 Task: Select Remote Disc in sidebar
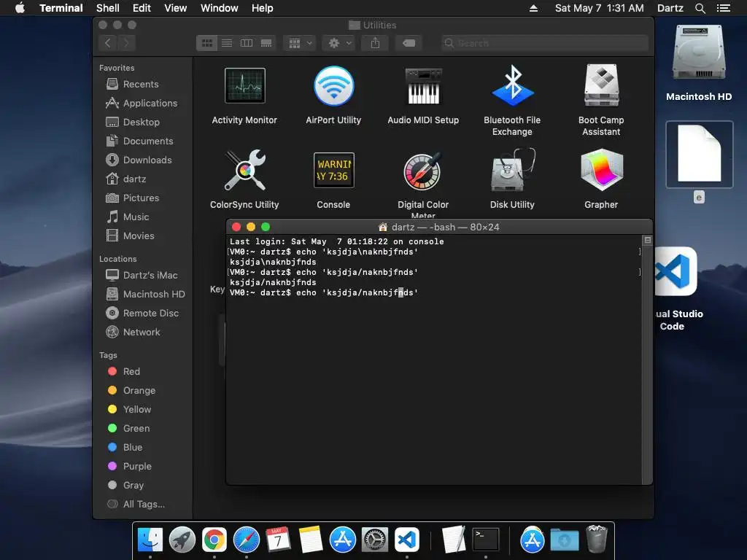click(x=142, y=314)
